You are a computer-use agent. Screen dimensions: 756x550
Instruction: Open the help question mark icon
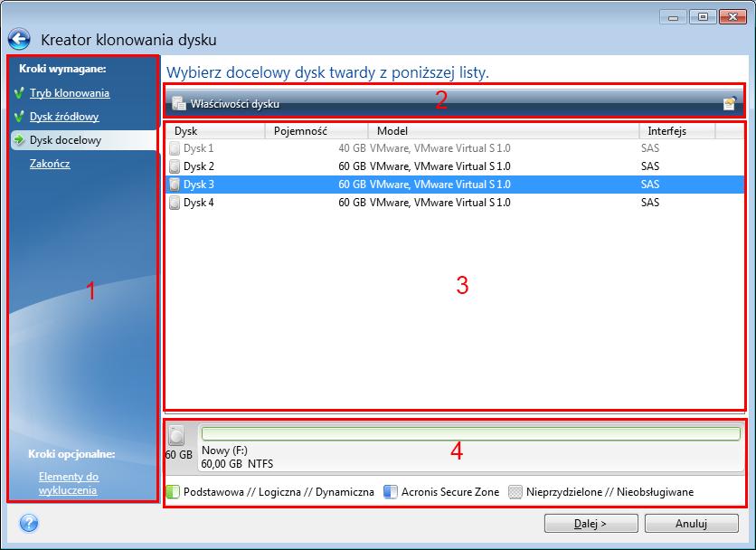point(29,523)
